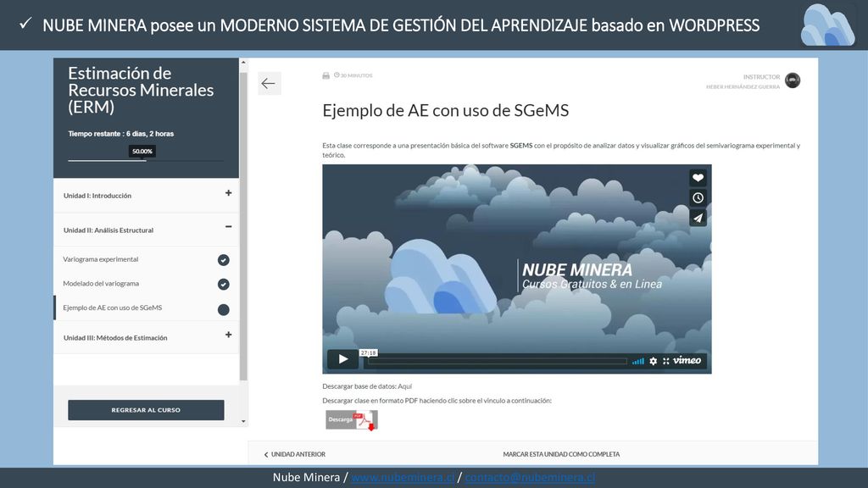
Task: Toggle completion circle for Ejemplo de AE con uso de SGeMS
Action: (x=223, y=310)
